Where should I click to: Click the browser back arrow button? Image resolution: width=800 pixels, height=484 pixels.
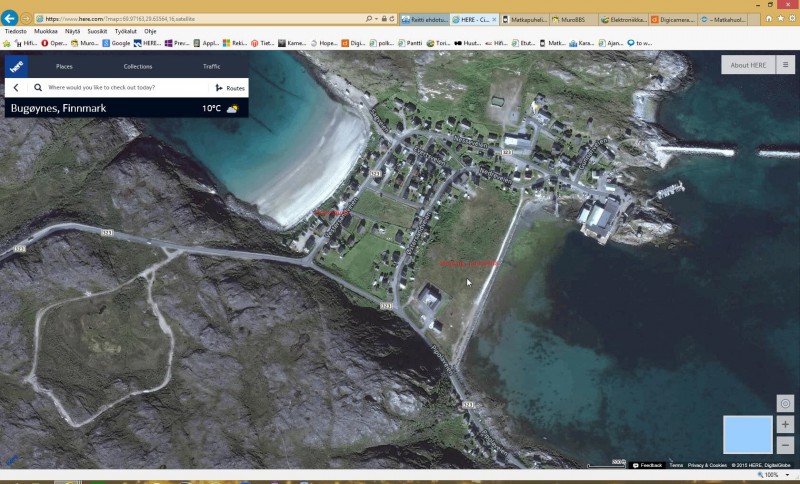coord(10,18)
